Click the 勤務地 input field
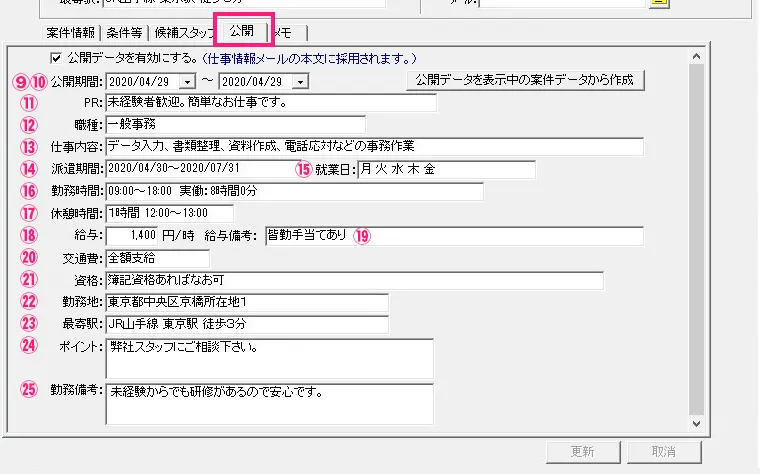 pyautogui.click(x=247, y=302)
